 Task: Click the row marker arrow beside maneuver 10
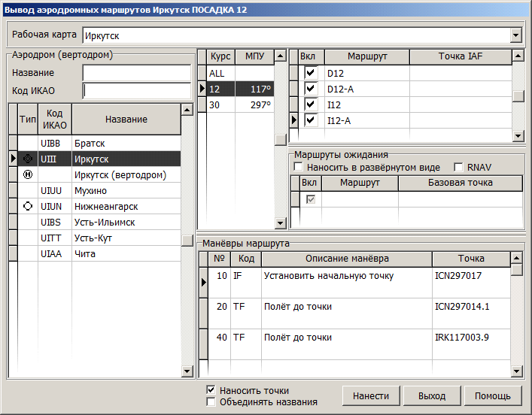pyautogui.click(x=202, y=282)
